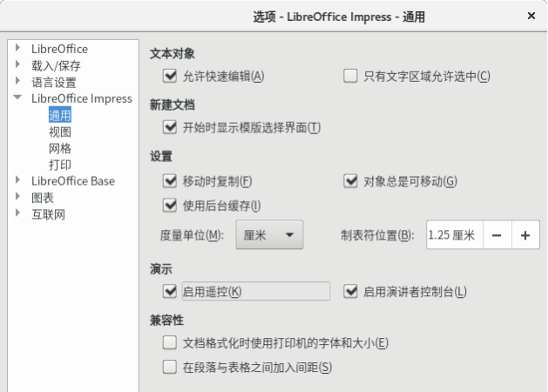The image size is (548, 392).
Task: Collapse the LibreOffice Impress tree node
Action: click(x=17, y=98)
